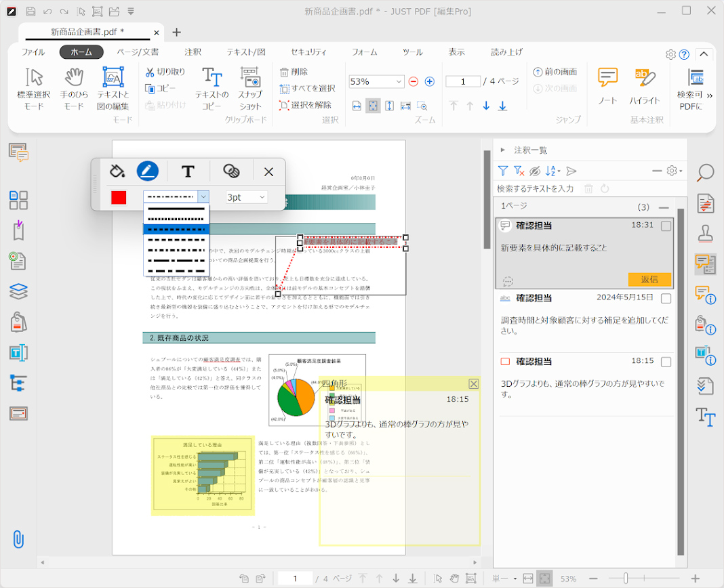
Task: Open the snapshot tool (スナップショット)
Action: (x=251, y=88)
